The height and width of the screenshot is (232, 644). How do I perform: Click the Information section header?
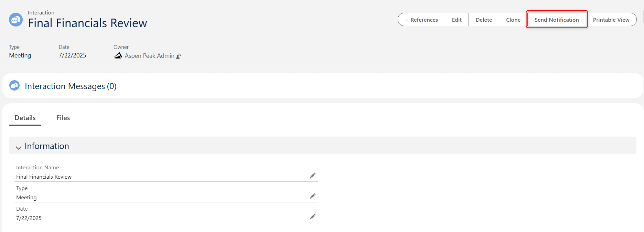323,146
